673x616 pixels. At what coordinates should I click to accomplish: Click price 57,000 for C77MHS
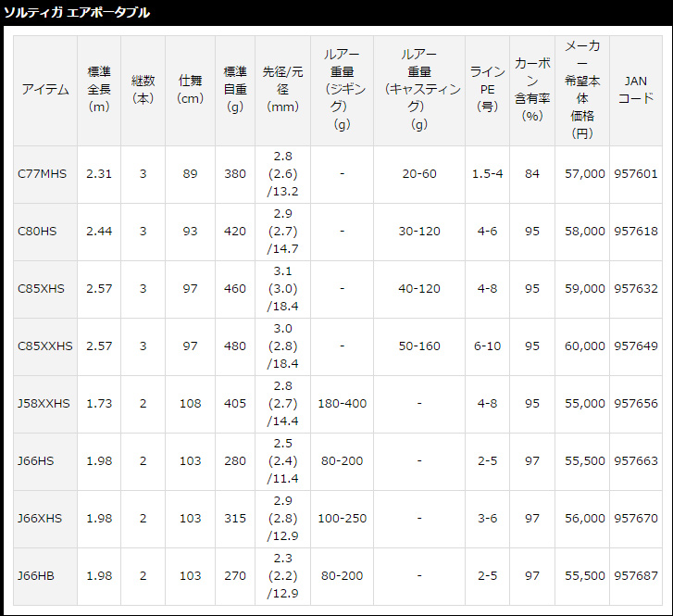[584, 174]
